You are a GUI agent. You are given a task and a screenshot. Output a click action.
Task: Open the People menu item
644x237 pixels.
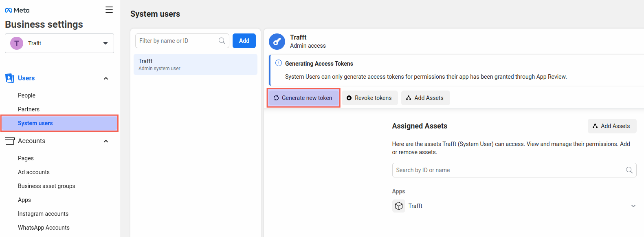pos(27,95)
